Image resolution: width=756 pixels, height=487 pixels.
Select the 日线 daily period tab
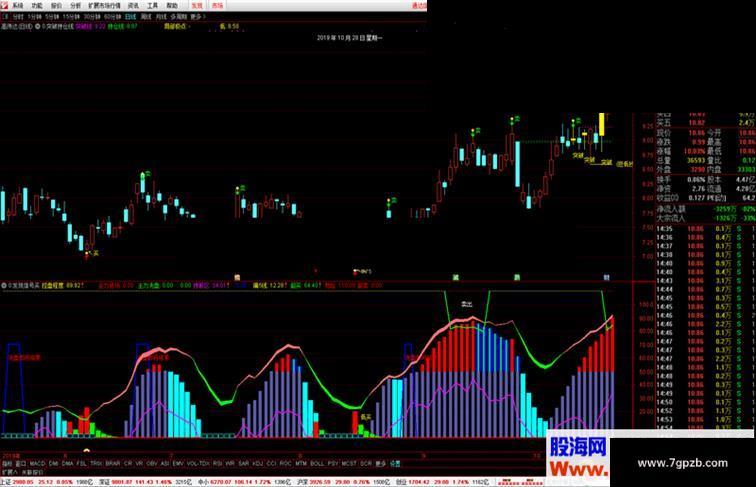(131, 16)
